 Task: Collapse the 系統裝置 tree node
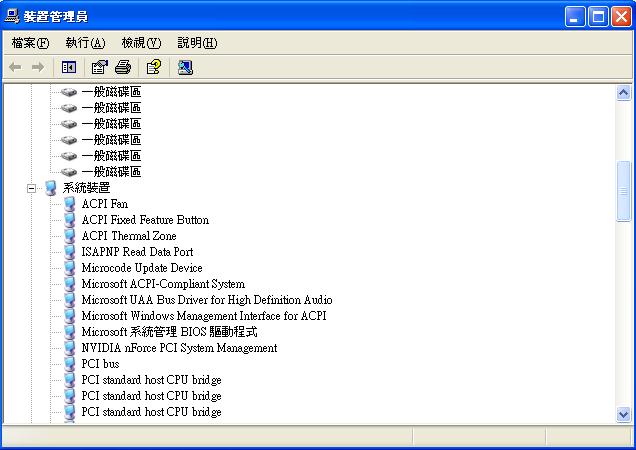pyautogui.click(x=31, y=188)
